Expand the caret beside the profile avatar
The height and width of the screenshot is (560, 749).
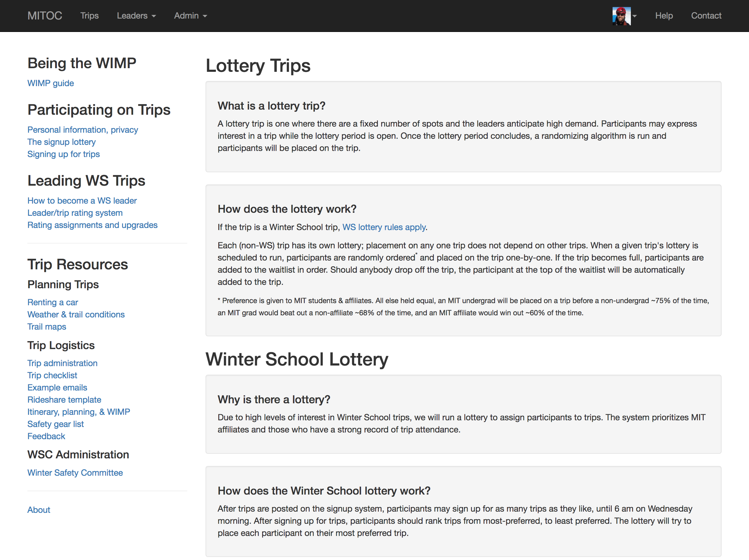[x=635, y=16]
